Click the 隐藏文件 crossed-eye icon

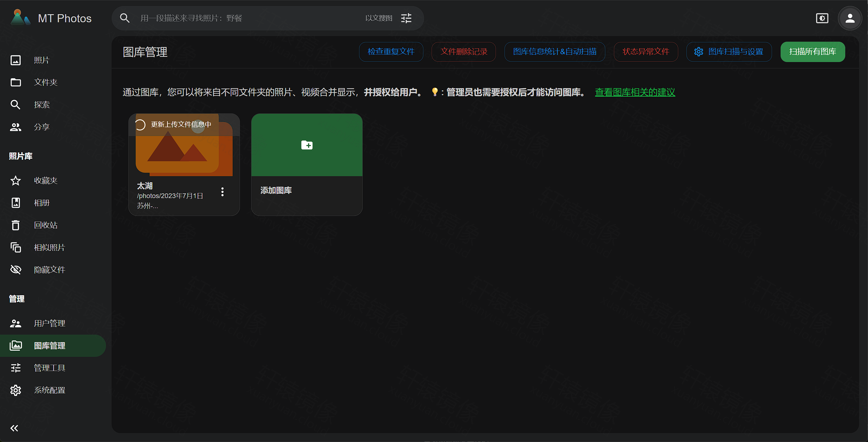tap(16, 270)
